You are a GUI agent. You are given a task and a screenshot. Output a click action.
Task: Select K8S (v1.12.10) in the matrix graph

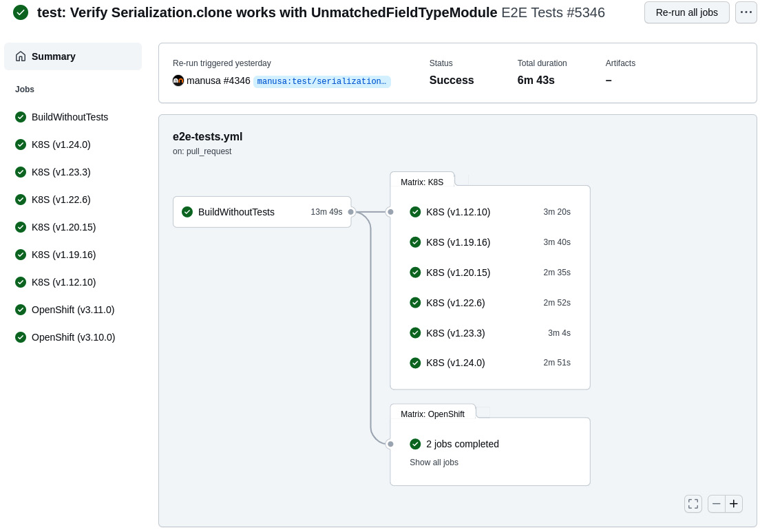coord(458,212)
